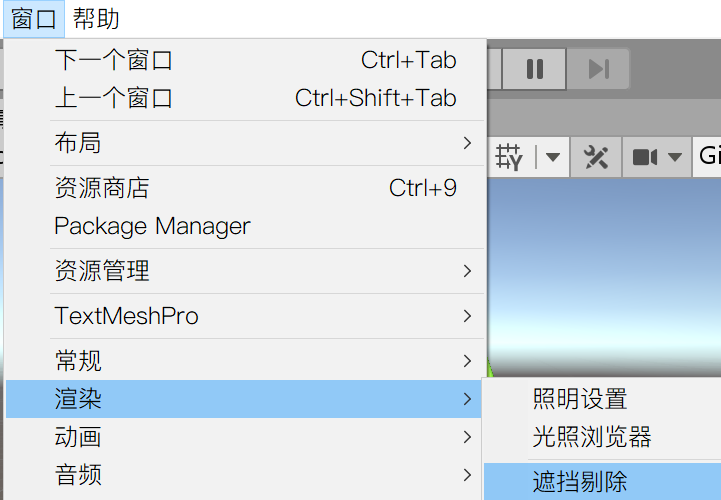Open 照明设置 in the submenu
The image size is (721, 500).
pos(580,399)
